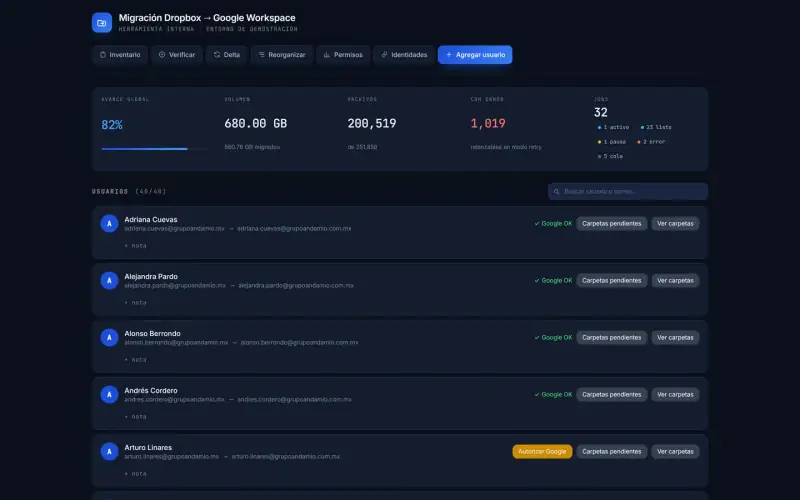Viewport: 800px width, 500px height.
Task: Click the global progress bar at 82%
Action: pos(155,149)
